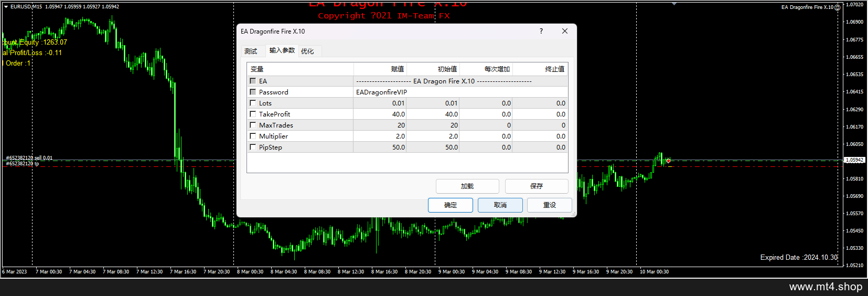Click the 变量 column header
The image size is (868, 296).
[x=301, y=69]
